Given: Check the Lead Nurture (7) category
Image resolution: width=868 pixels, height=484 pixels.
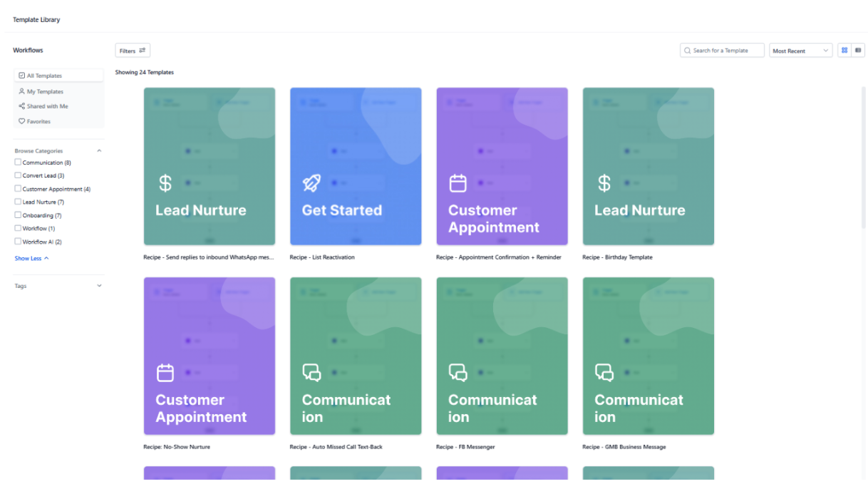Looking at the screenshot, I should pyautogui.click(x=18, y=202).
